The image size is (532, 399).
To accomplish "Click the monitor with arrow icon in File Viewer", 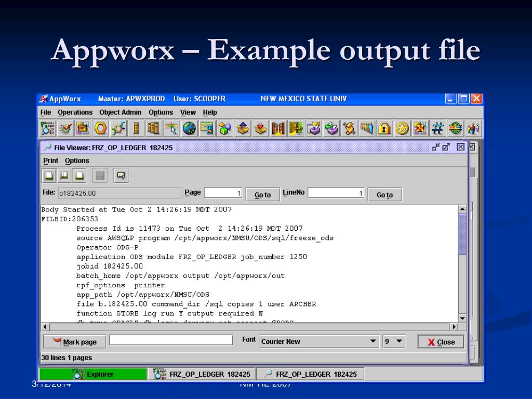I will pos(121,176).
